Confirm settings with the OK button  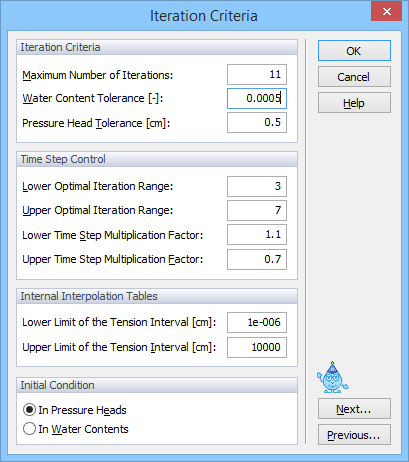click(x=354, y=51)
